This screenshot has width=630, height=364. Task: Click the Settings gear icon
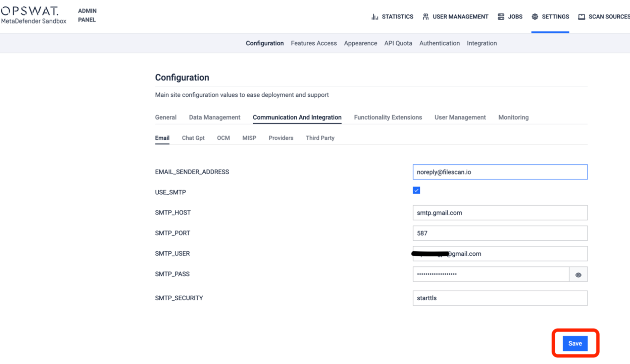[535, 17]
